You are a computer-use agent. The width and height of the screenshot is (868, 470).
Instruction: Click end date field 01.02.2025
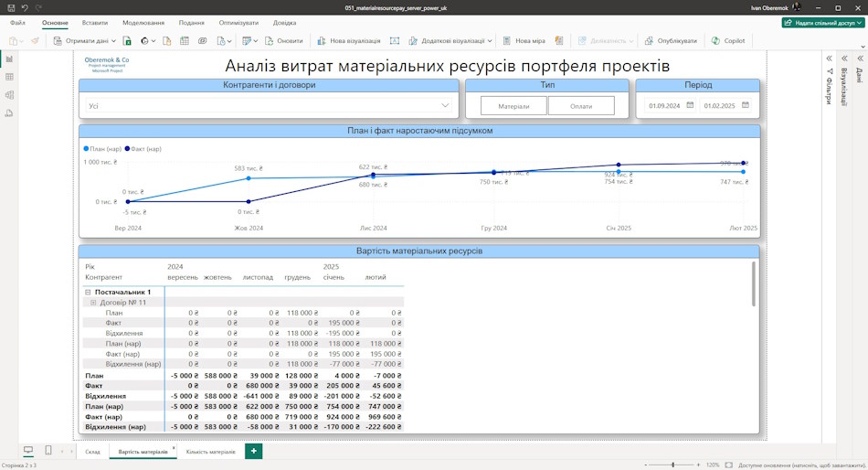pyautogui.click(x=720, y=106)
